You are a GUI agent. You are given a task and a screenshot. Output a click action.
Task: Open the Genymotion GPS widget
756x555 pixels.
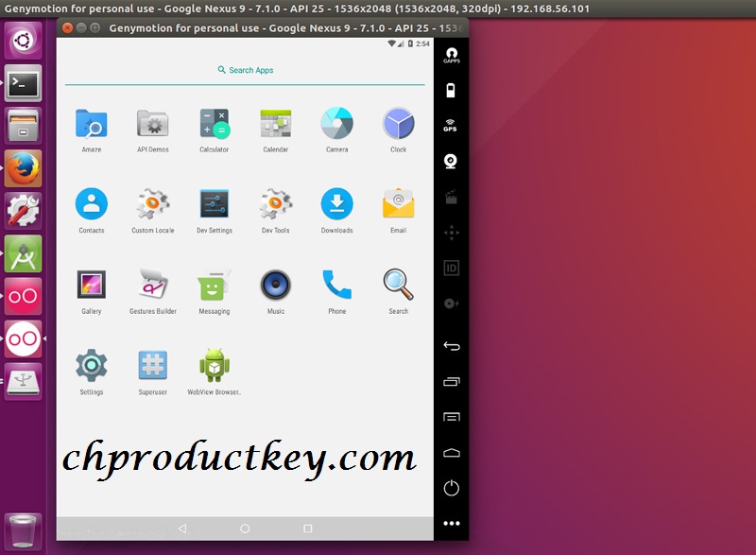tap(451, 126)
